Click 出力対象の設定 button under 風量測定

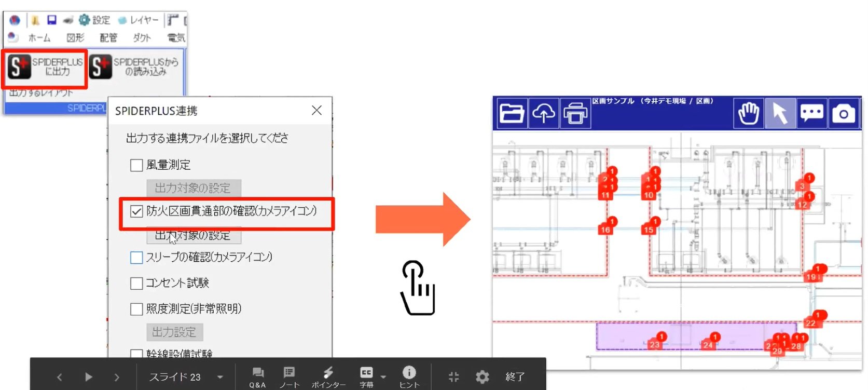[x=194, y=188]
